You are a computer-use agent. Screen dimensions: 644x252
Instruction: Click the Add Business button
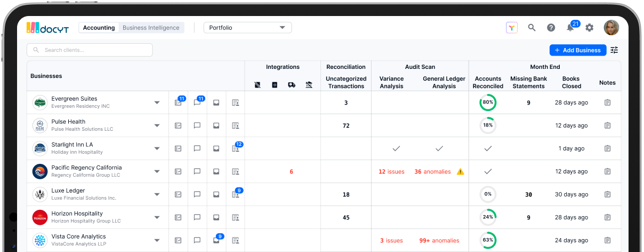[578, 50]
